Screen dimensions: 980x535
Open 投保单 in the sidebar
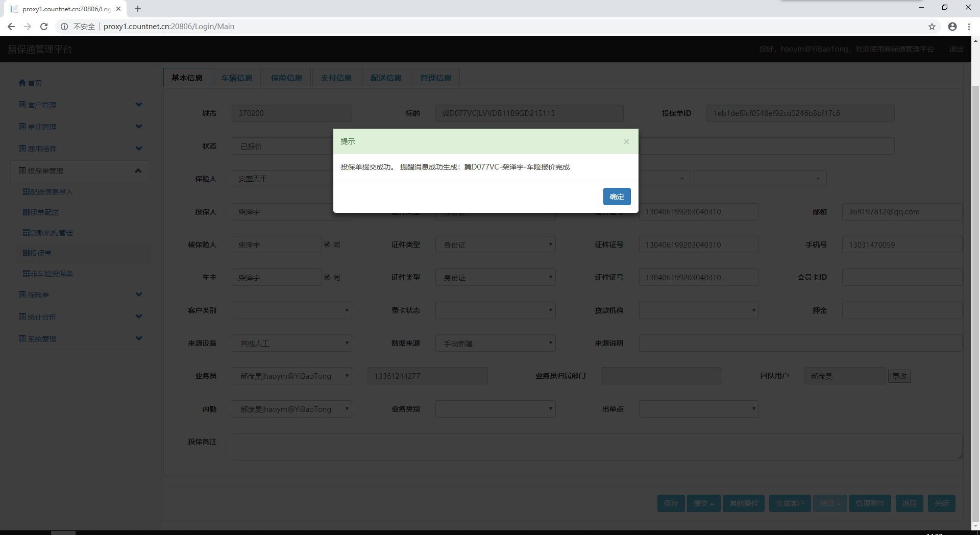coord(37,253)
